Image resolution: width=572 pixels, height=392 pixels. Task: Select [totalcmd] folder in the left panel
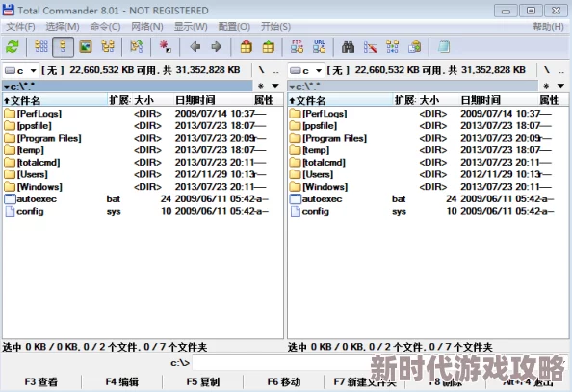point(143,163)
